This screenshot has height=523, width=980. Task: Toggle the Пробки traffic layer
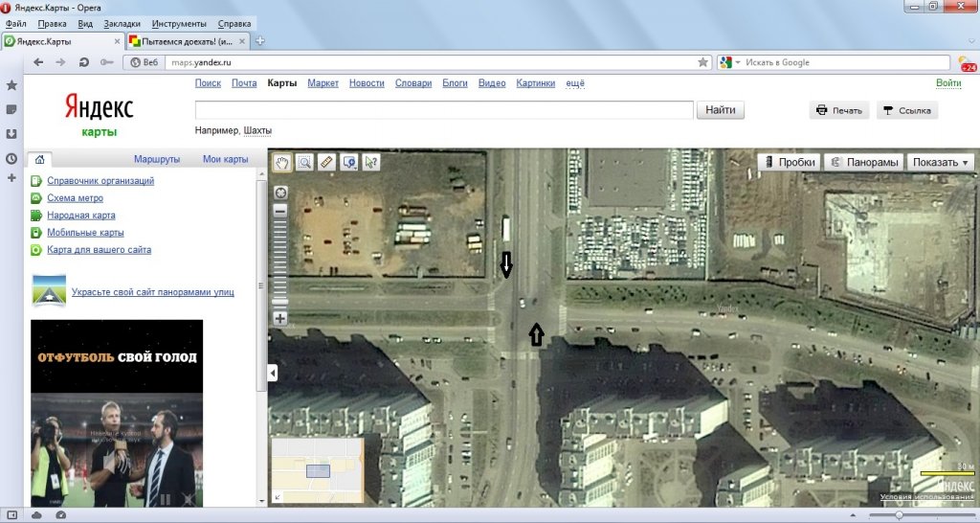pos(790,162)
